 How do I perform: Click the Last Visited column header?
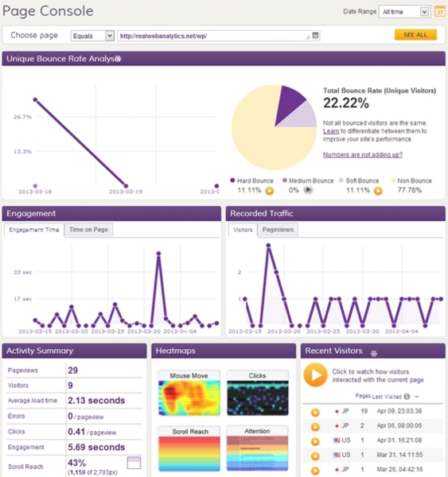(387, 397)
